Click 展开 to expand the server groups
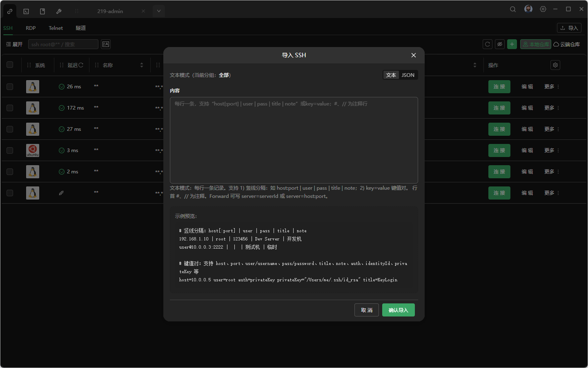588x368 pixels. tap(14, 44)
